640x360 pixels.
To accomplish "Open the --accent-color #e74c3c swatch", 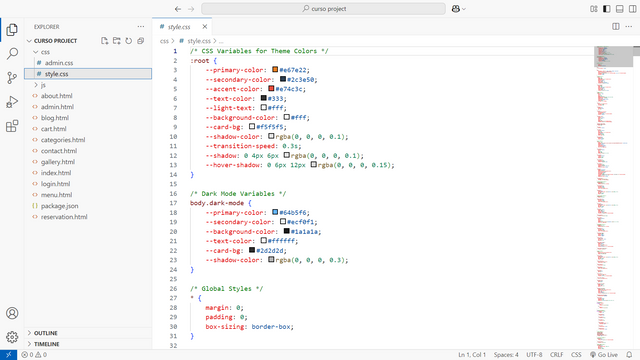I will pyautogui.click(x=271, y=89).
